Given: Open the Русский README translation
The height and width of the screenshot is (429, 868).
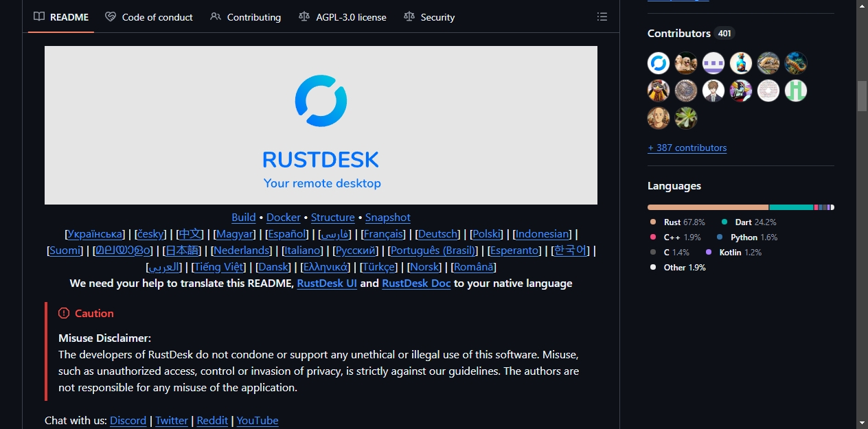Looking at the screenshot, I should (x=355, y=250).
